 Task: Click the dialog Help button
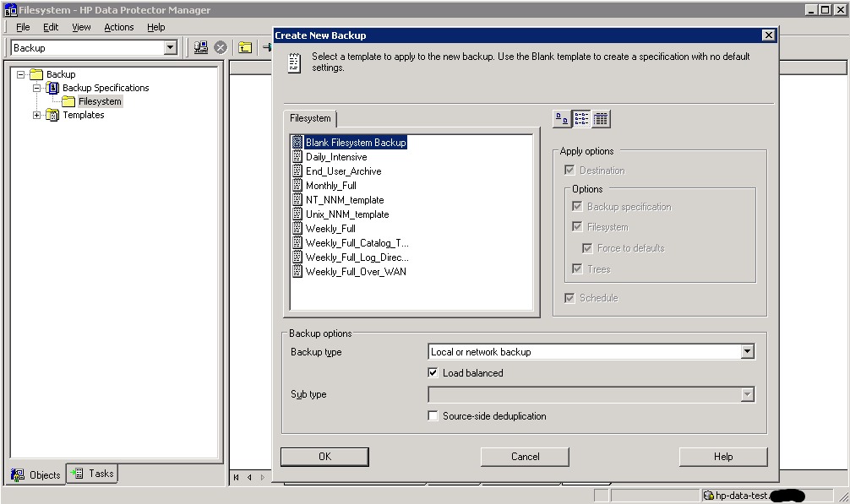point(723,457)
